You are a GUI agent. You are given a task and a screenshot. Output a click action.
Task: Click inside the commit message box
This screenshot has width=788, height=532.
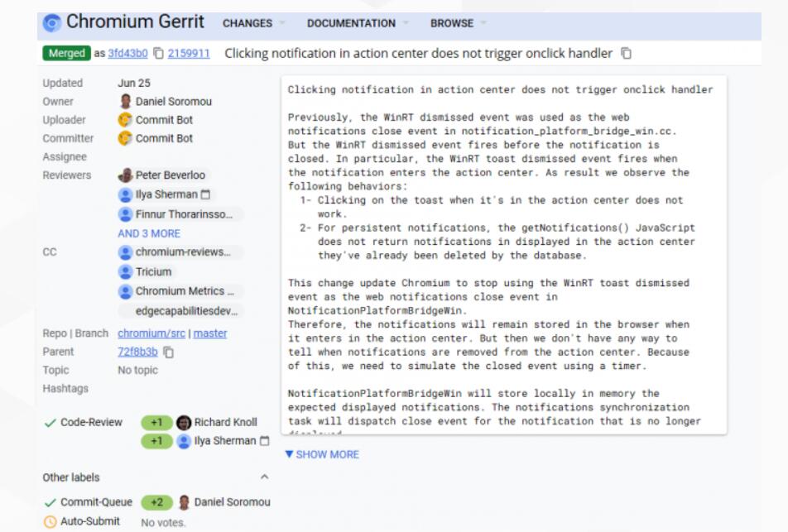[x=504, y=255]
